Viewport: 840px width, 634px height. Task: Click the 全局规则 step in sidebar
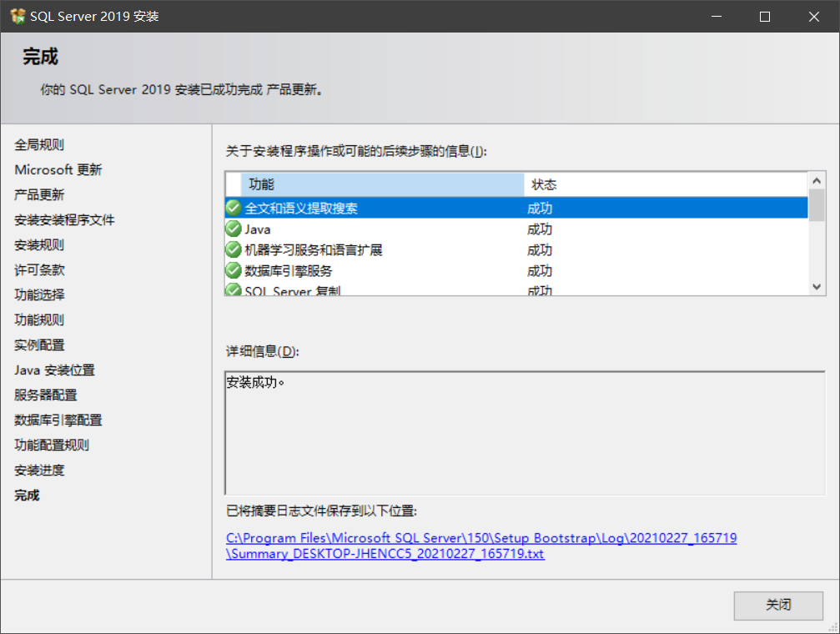point(39,144)
